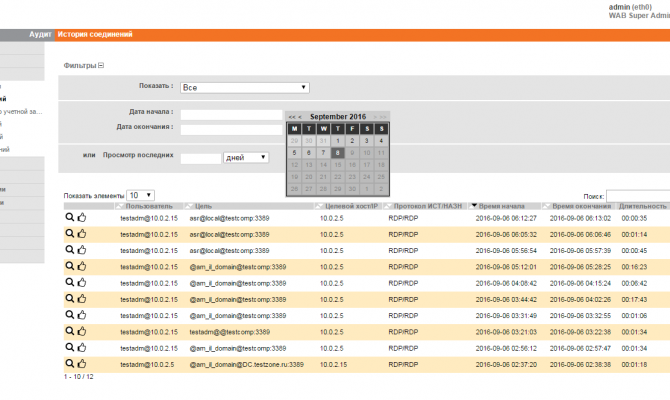Viewport: 670px width, 400px height.
Task: Sort table by Целевой хост/IP column
Action: click(x=348, y=206)
